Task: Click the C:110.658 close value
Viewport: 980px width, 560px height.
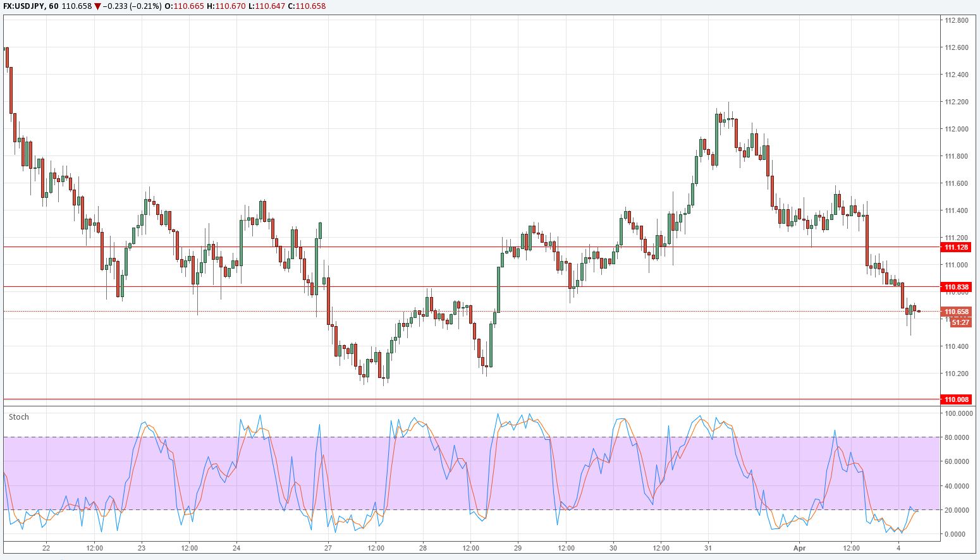Action: pos(307,6)
